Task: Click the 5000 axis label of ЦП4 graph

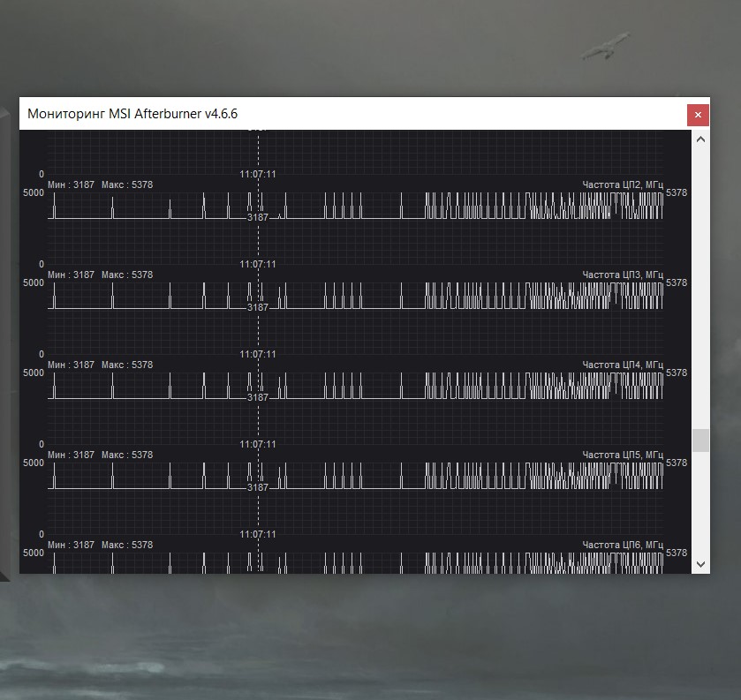Action: [34, 373]
